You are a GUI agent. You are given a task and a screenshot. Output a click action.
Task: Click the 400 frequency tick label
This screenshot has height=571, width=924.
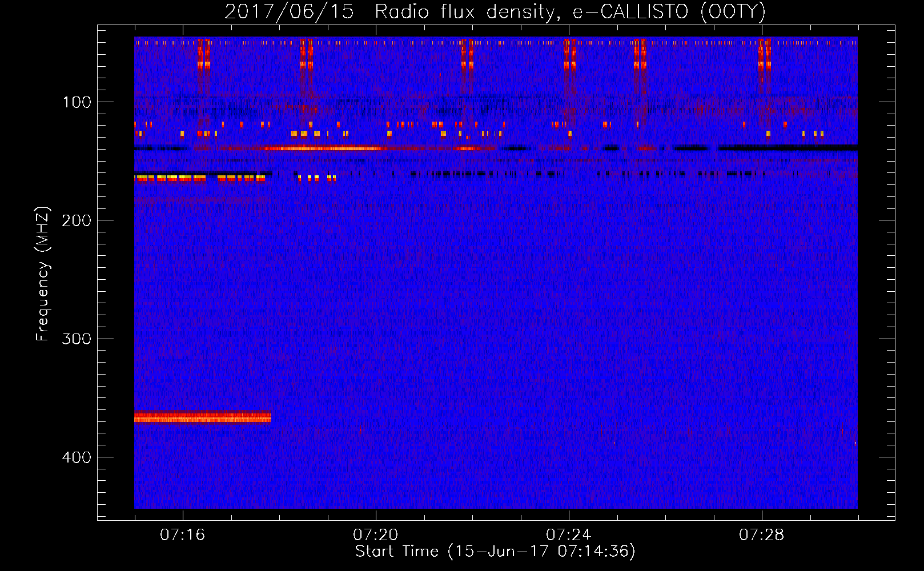77,457
